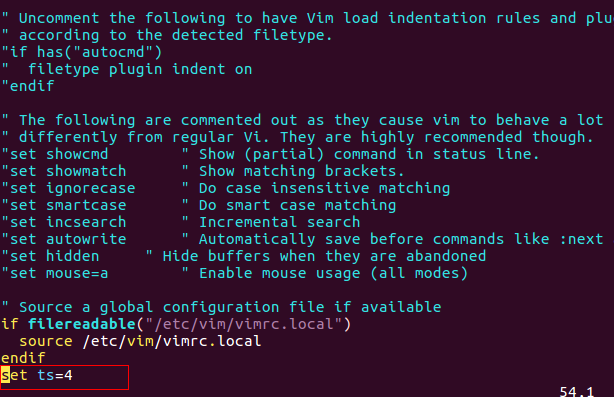
Task: Click the 'Incremental search' comment text
Action: (x=280, y=222)
